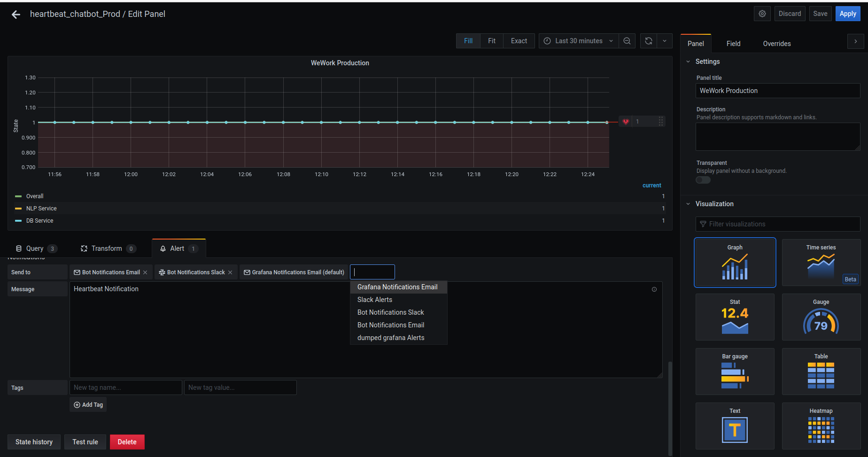Click the zoom out time range icon
The image size is (868, 457).
pyautogui.click(x=627, y=41)
